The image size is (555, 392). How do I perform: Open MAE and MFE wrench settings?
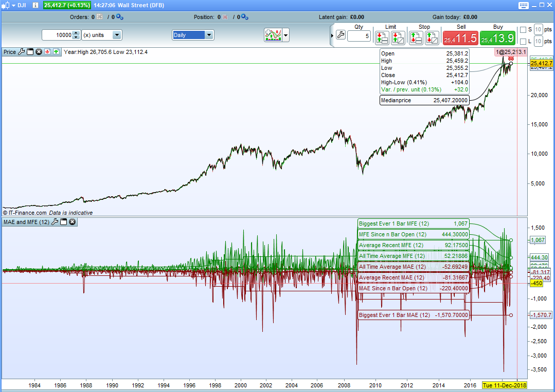(x=55, y=222)
